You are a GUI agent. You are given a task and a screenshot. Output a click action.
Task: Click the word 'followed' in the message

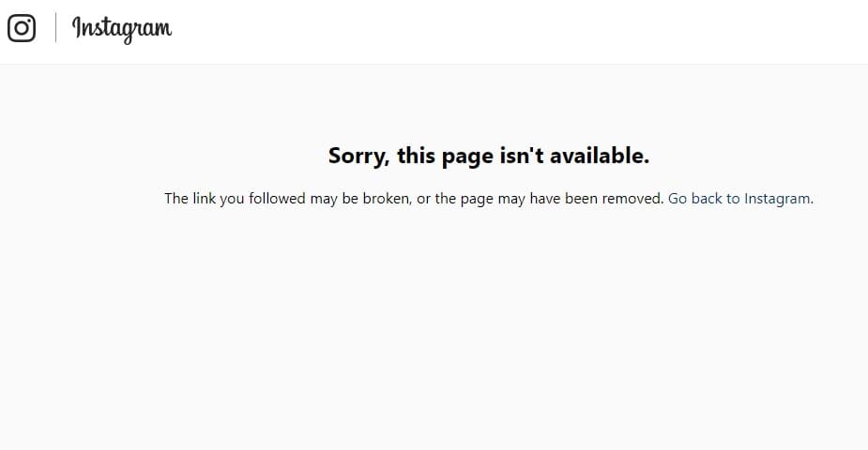(278, 199)
